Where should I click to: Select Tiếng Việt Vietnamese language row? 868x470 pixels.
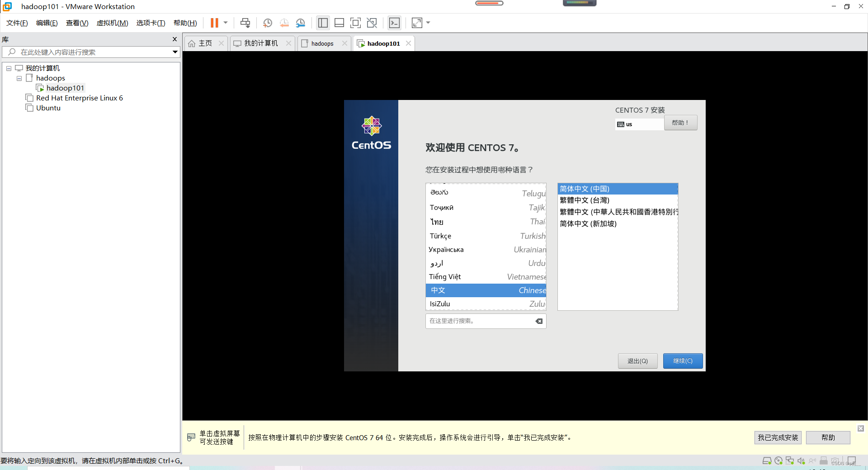tap(486, 276)
